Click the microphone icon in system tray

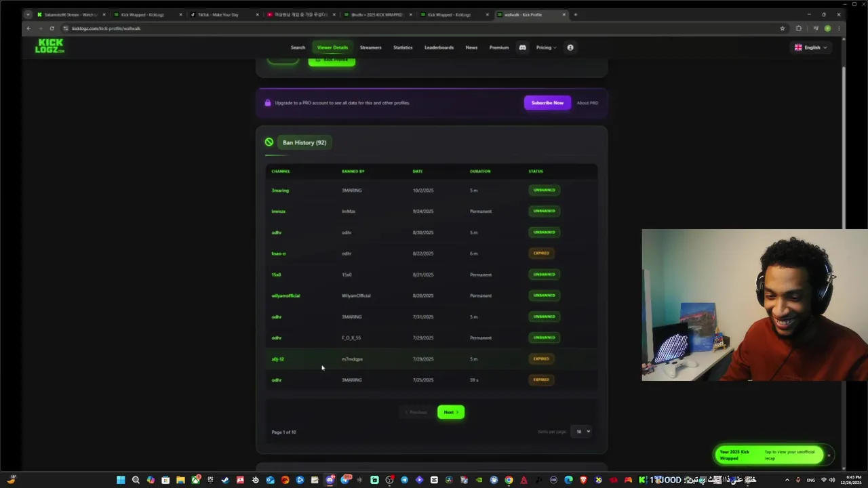pyautogui.click(x=798, y=480)
